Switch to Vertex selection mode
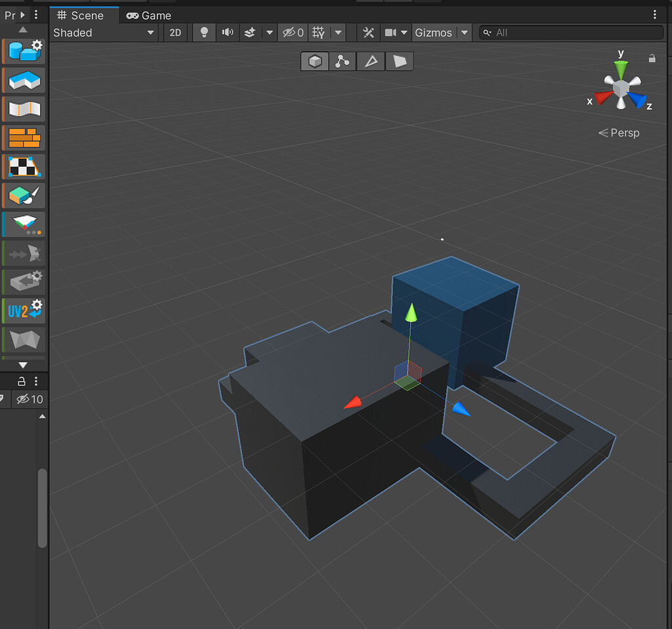Screen dimensions: 672x629 [x=342, y=60]
